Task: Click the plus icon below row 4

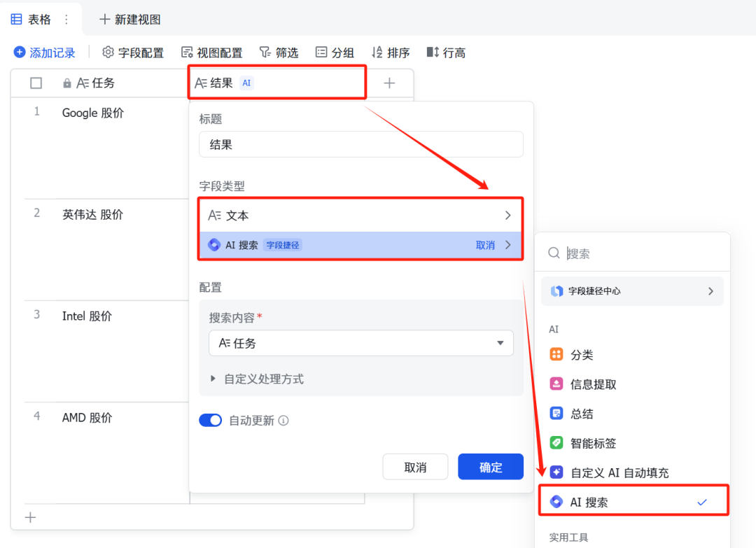Action: [30, 518]
